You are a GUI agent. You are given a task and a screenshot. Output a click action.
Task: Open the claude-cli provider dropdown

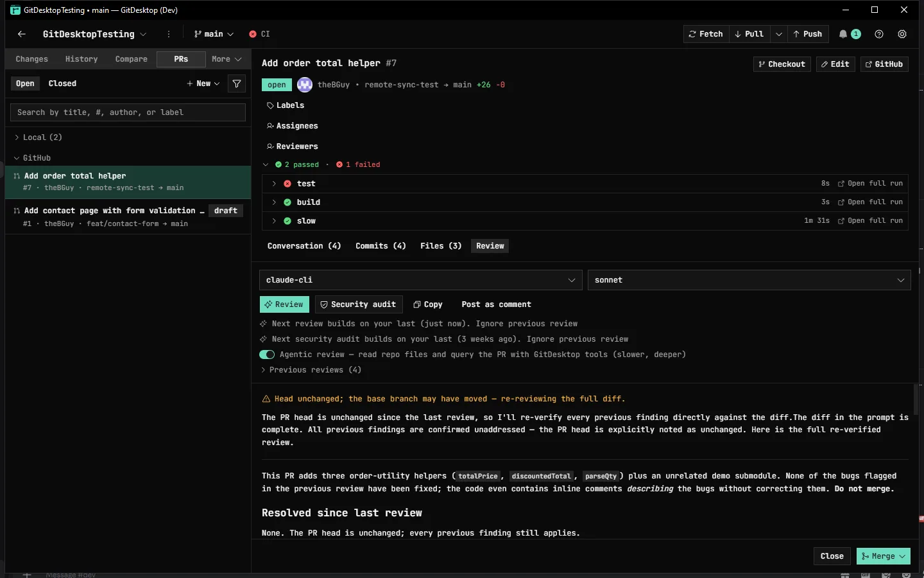click(420, 280)
